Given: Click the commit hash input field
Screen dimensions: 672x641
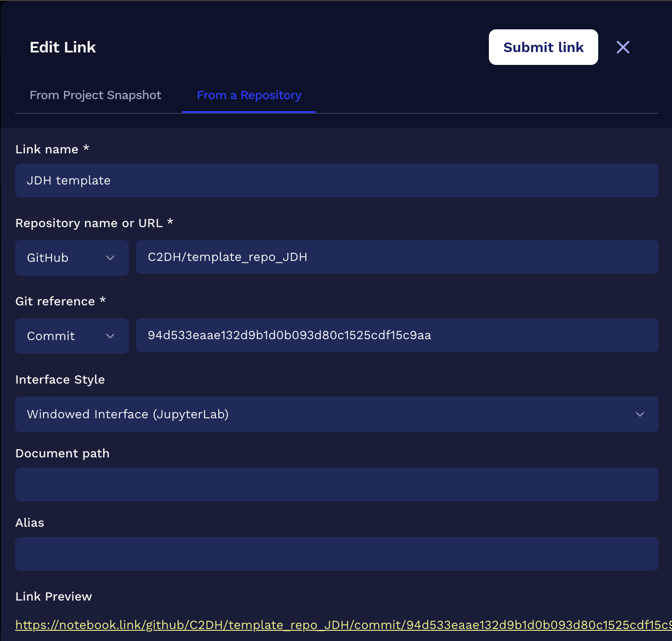Looking at the screenshot, I should (397, 335).
